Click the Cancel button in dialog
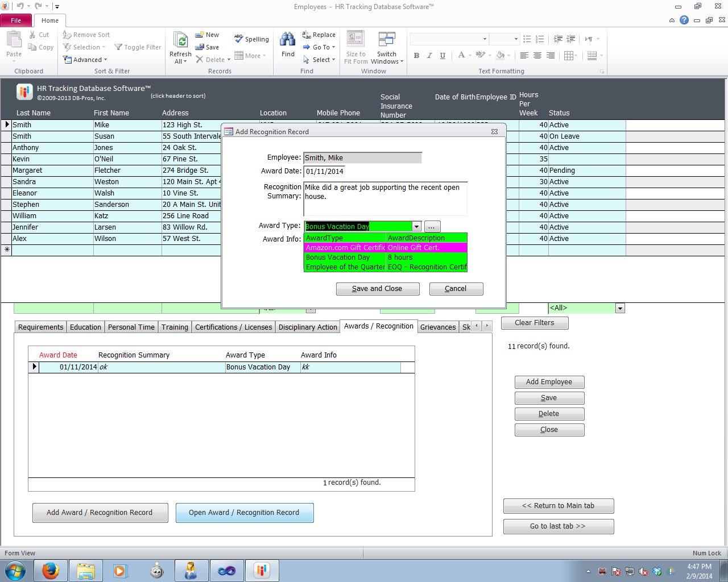The height and width of the screenshot is (582, 728). 456,289
